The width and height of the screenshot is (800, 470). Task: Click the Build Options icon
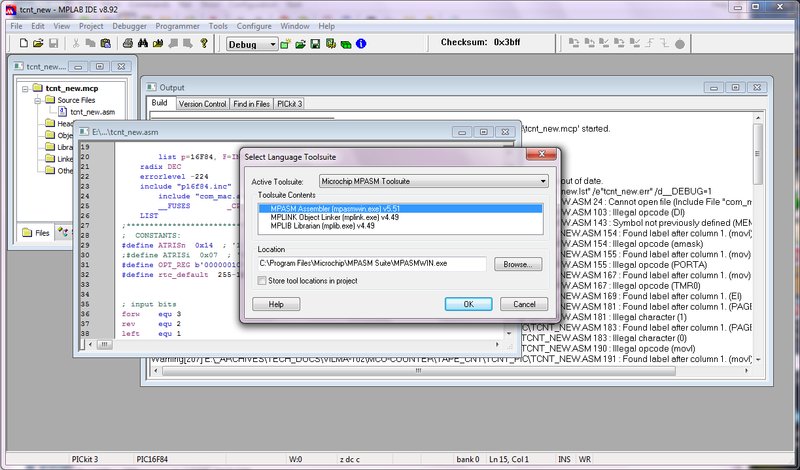click(331, 44)
